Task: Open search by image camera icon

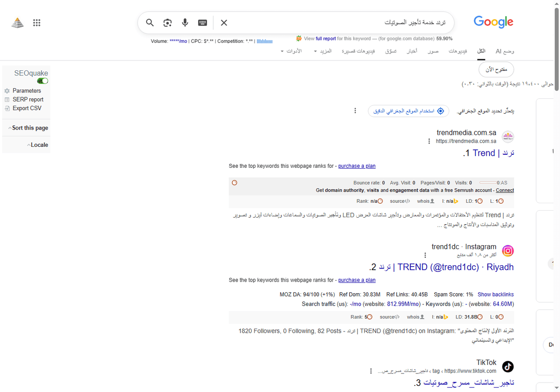Action: (x=168, y=23)
